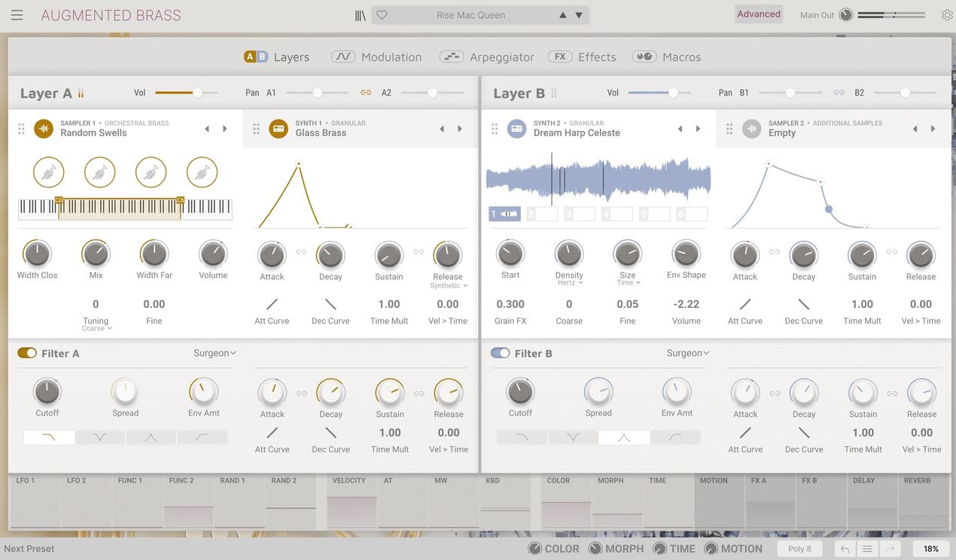The image size is (956, 560).
Task: Switch to the Modulation tab
Action: (x=377, y=56)
